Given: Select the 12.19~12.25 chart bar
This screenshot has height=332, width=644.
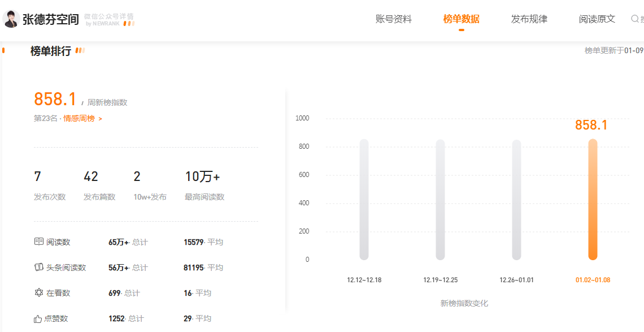Looking at the screenshot, I should pyautogui.click(x=440, y=200).
